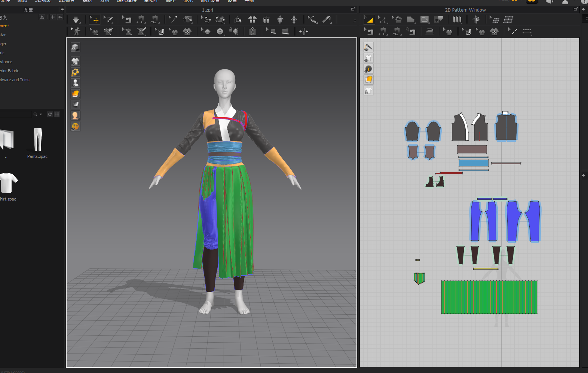This screenshot has width=588, height=373.
Task: Select the Tack (pin) tool
Action: click(173, 19)
